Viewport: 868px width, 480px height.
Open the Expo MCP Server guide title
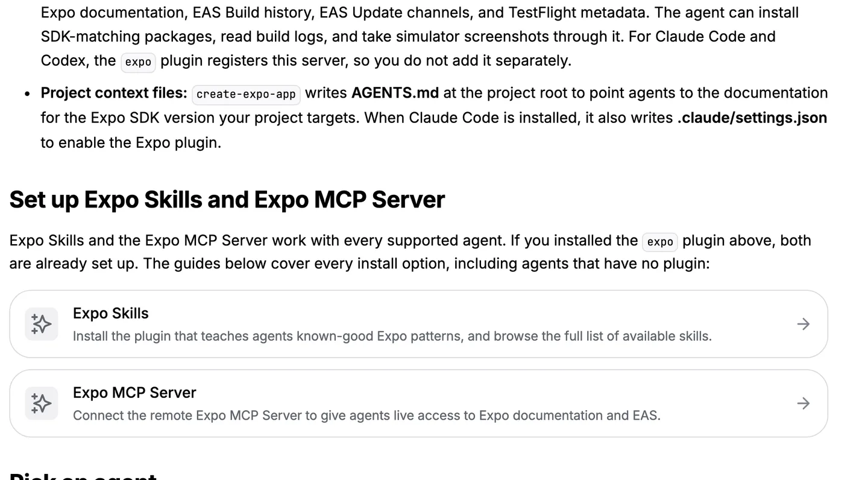click(x=134, y=393)
